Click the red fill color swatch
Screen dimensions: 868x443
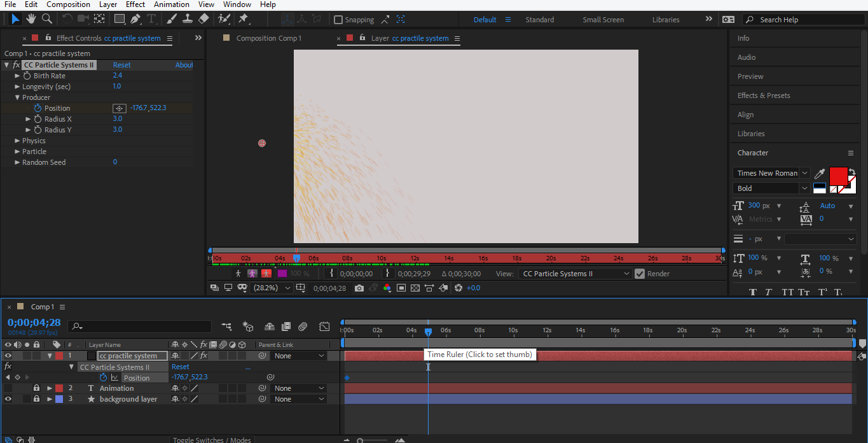tap(838, 175)
